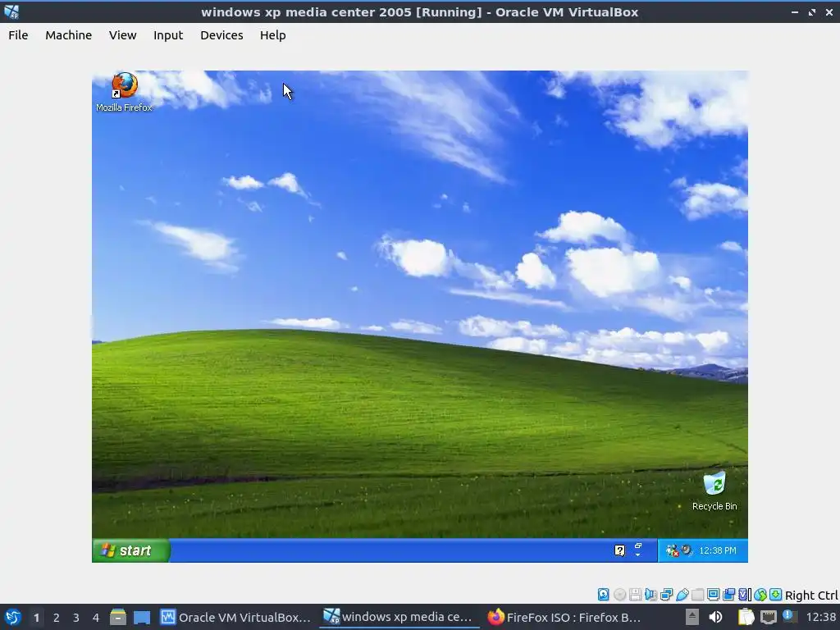Click the recording status indicator

tap(728, 594)
